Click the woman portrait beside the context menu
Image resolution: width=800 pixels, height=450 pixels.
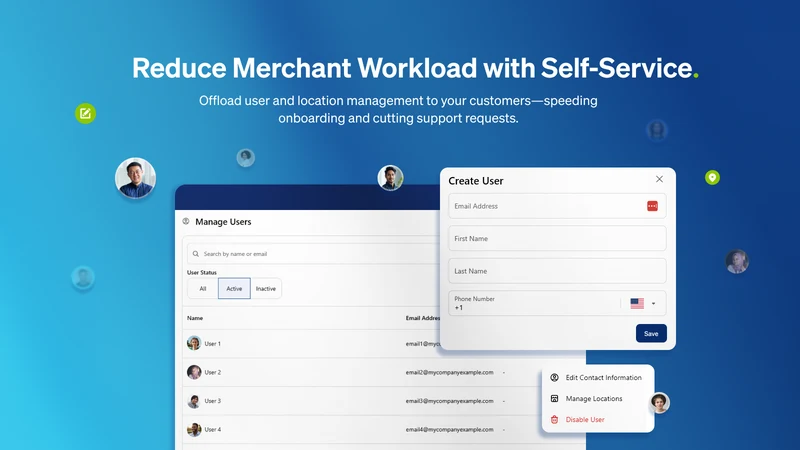click(x=659, y=403)
